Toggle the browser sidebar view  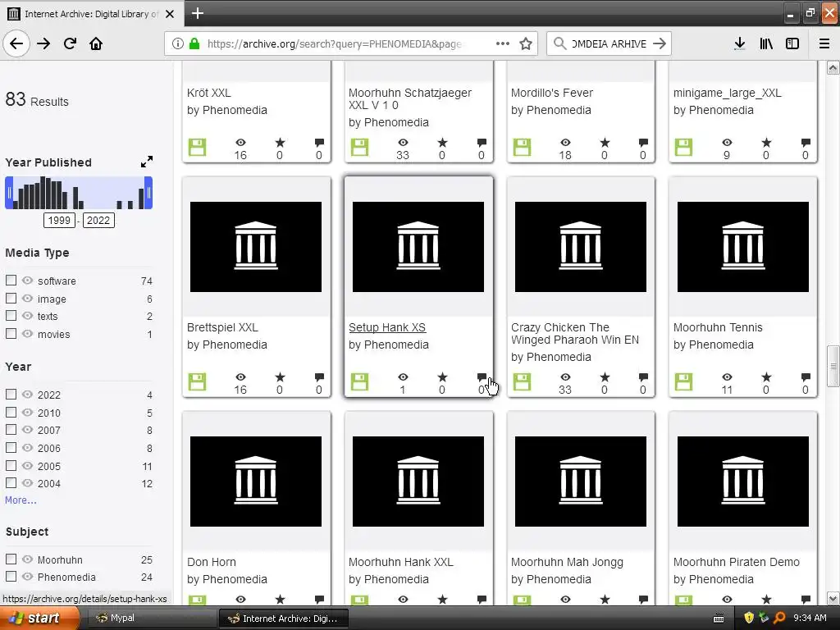[792, 43]
